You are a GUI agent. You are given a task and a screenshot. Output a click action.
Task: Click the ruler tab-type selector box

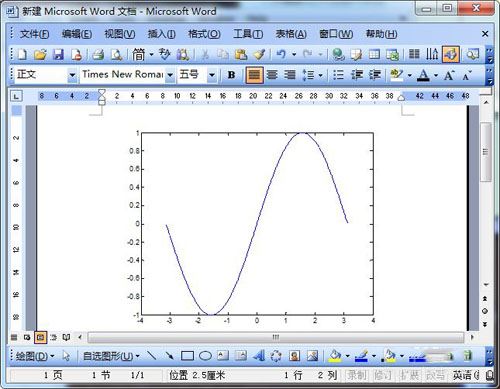(16, 97)
